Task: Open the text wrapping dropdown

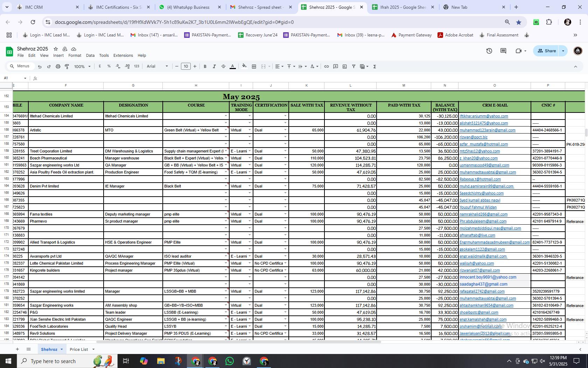Action: [302, 67]
